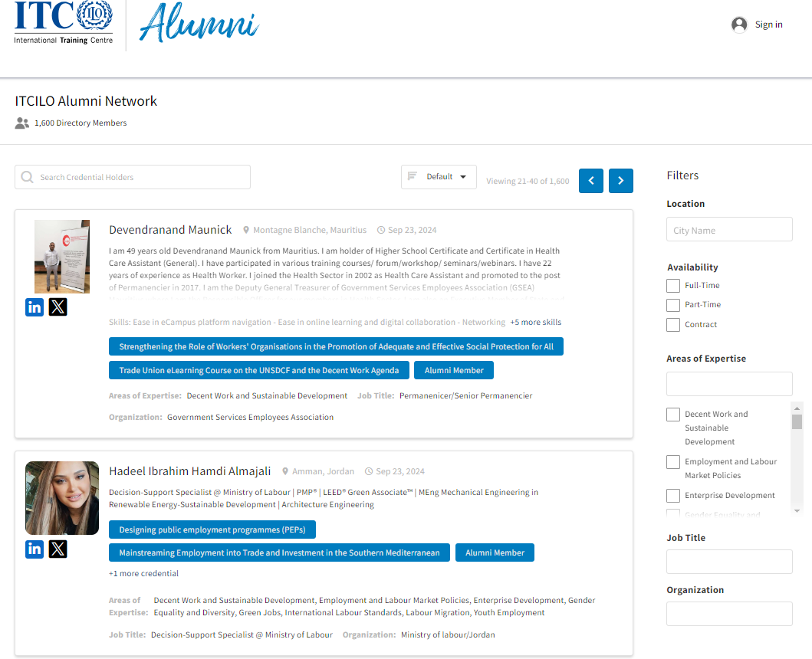Click the X icon under Devendranand Maunick
Viewport: 812px width, 659px height.
(58, 307)
